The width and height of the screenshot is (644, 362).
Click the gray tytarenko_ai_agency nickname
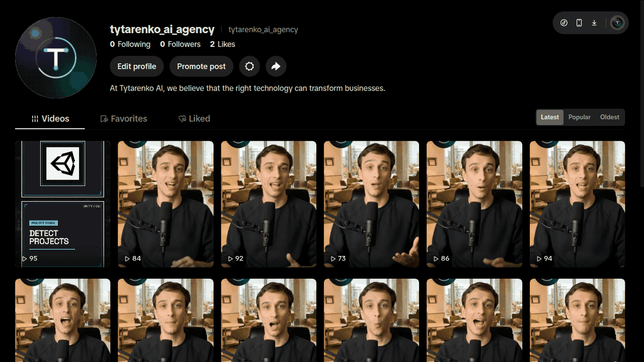click(x=263, y=30)
